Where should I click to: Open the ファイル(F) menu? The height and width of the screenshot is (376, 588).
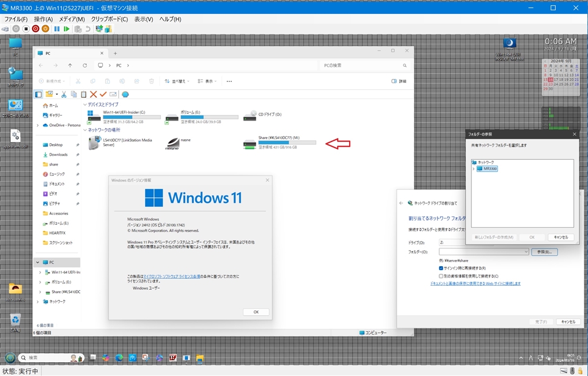[x=16, y=19]
